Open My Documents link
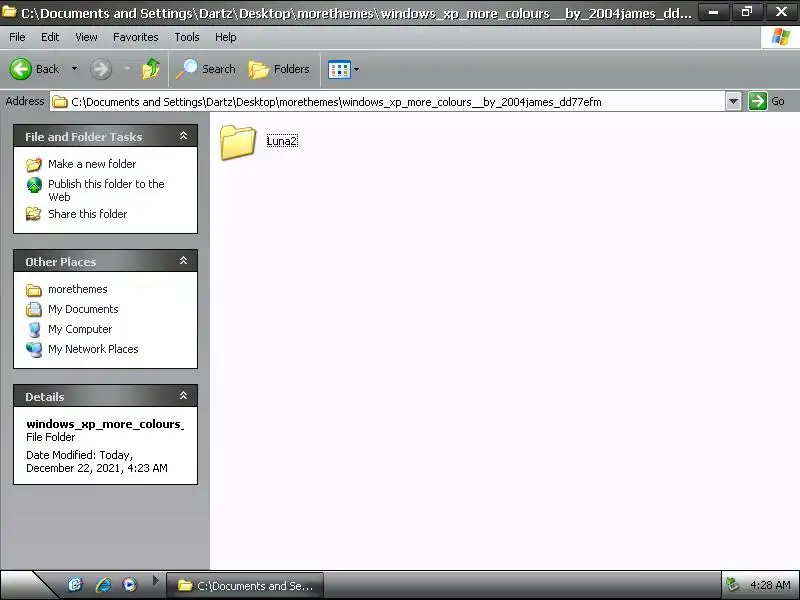 tap(83, 309)
